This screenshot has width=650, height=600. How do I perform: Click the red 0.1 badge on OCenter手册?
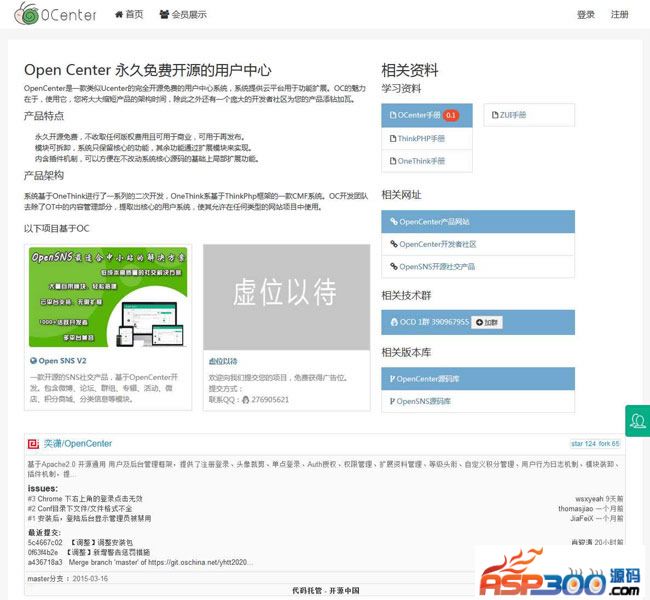[451, 115]
